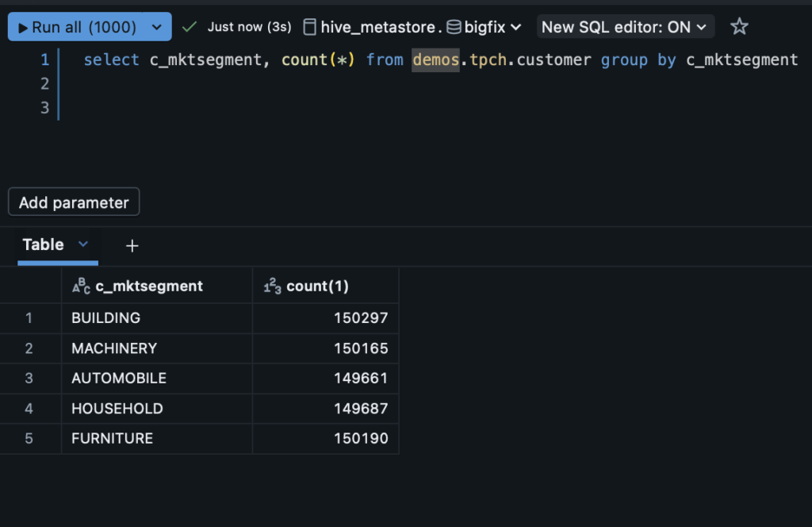Click the ABC string type icon
812x527 pixels.
pos(81,287)
